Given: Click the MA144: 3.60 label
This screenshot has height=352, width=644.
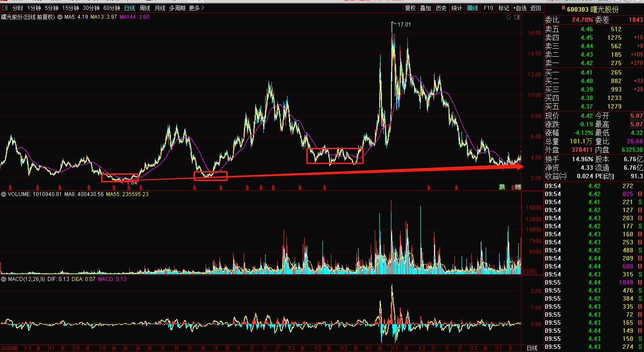Looking at the screenshot, I should [135, 17].
